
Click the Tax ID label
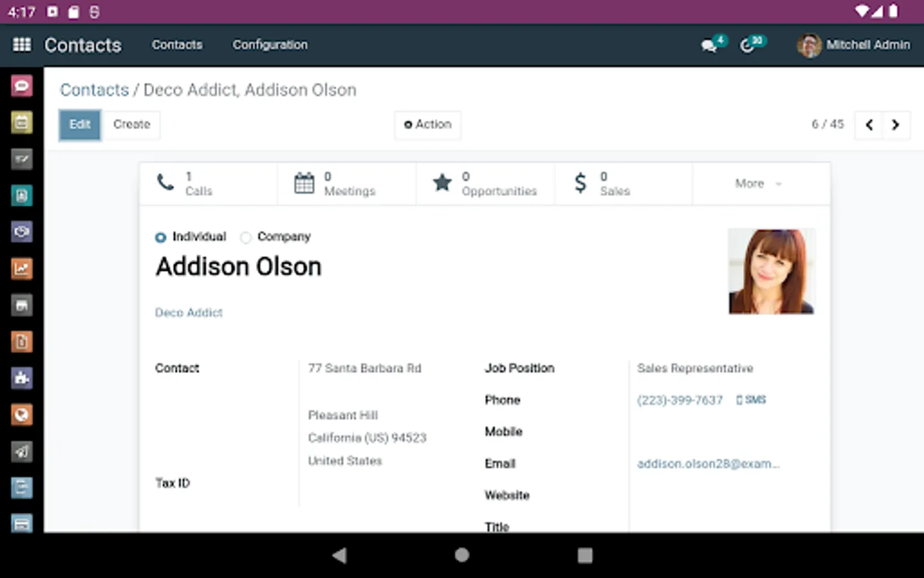click(x=173, y=483)
